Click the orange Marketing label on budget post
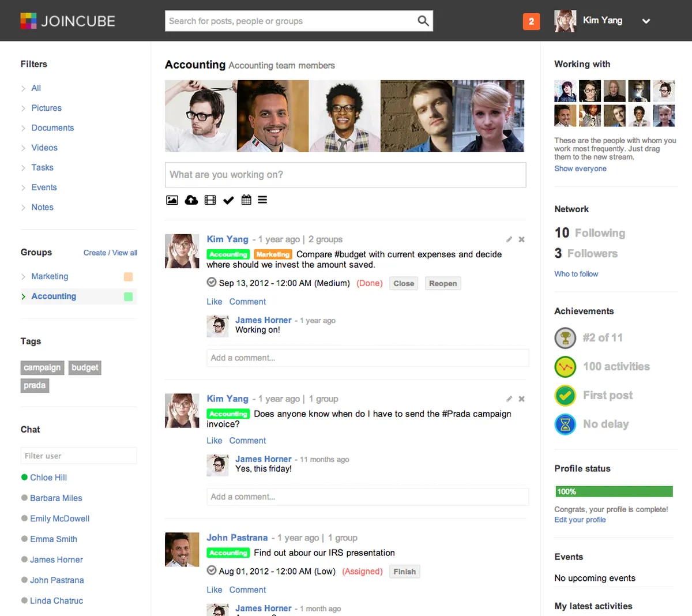The image size is (692, 616). pyautogui.click(x=273, y=254)
